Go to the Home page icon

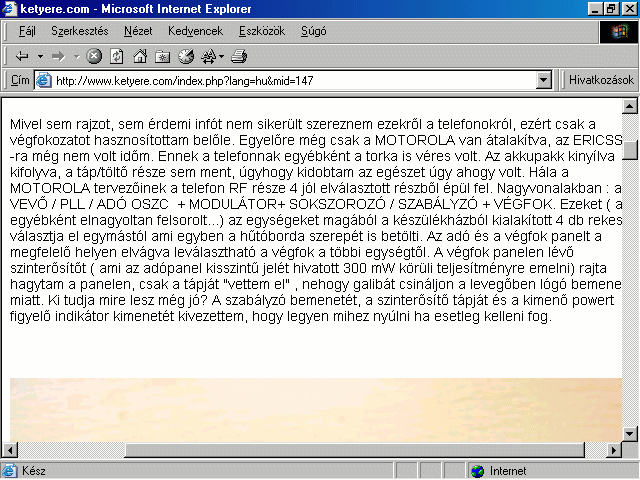click(140, 56)
